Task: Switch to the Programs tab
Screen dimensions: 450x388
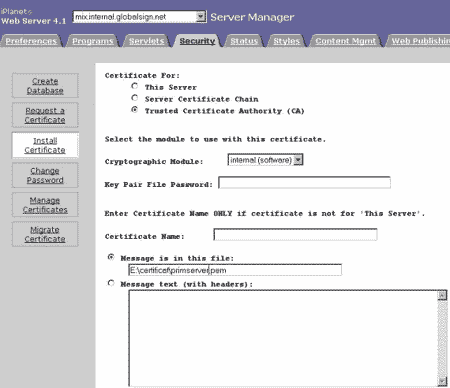Action: tap(93, 41)
